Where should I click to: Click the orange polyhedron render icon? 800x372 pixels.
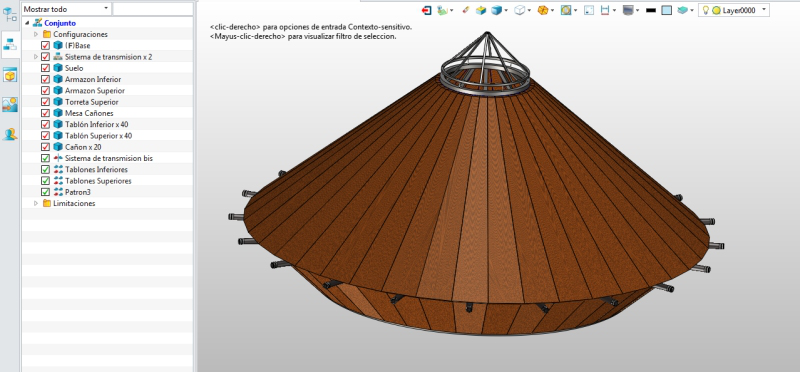tap(543, 10)
